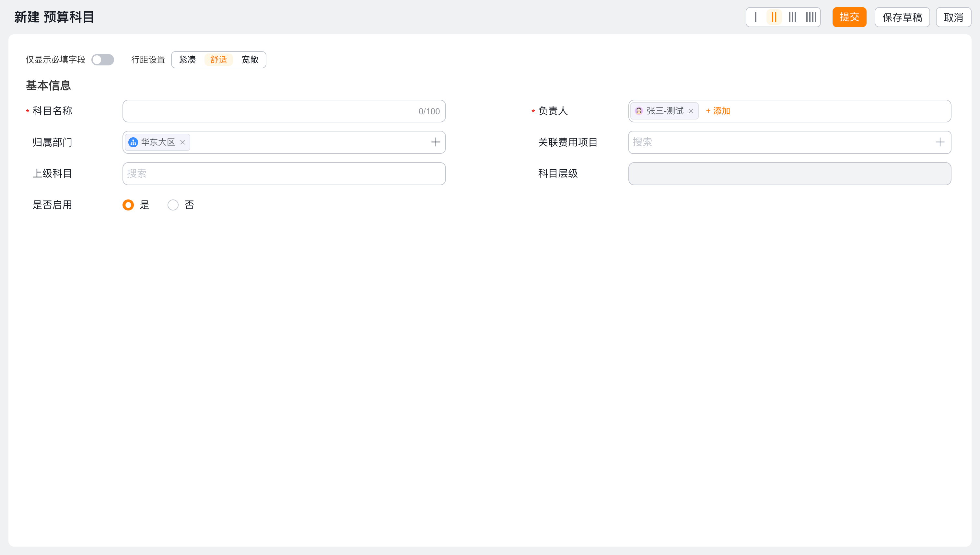Click 保存草稿 button
980x555 pixels.
902,17
